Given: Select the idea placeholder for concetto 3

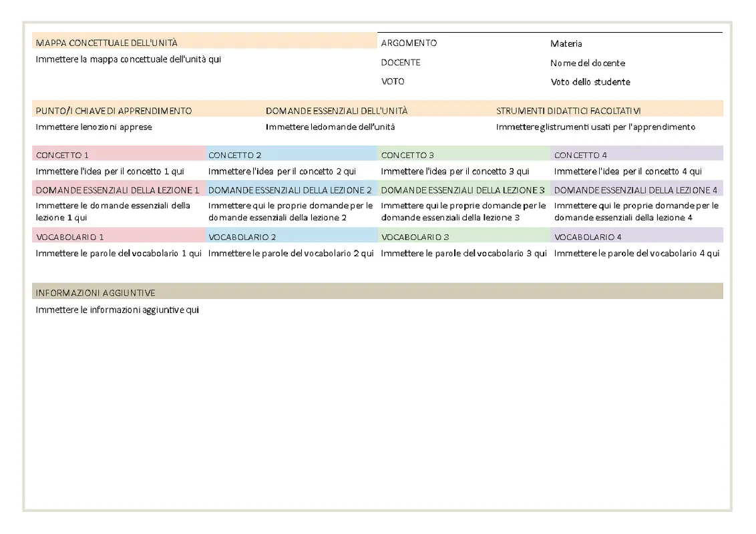Looking at the screenshot, I should coord(455,172).
